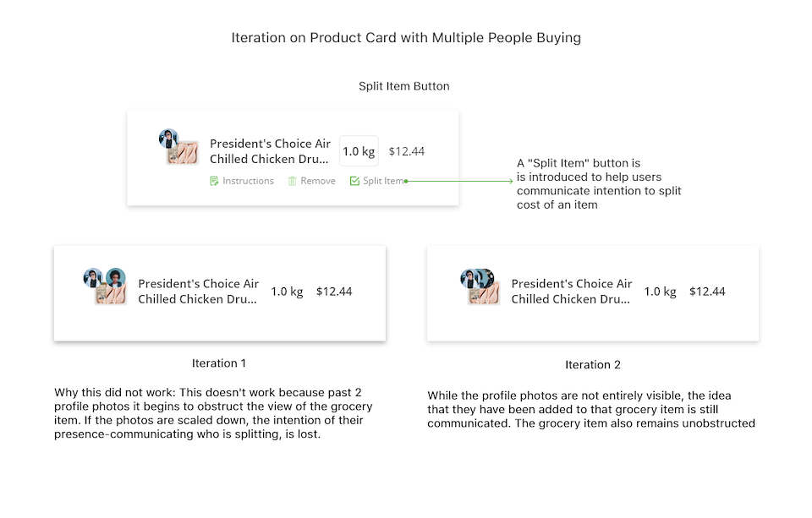Click the $12.44 price in top card
Screen dimensions: 812x518
point(407,151)
